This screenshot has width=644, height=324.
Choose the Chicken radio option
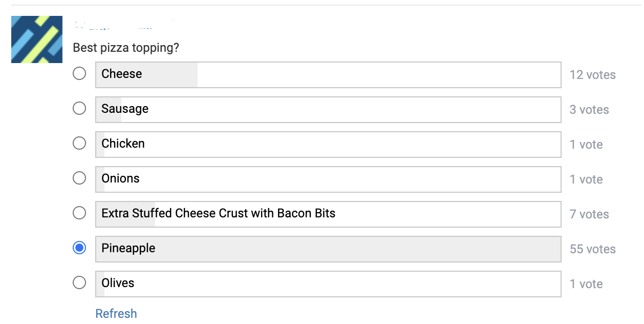tap(79, 144)
